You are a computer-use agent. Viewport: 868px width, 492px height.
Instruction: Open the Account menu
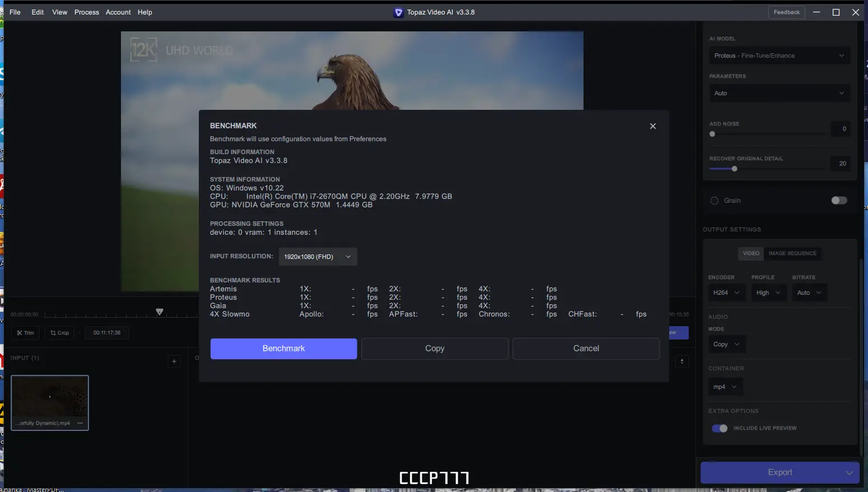(x=118, y=12)
